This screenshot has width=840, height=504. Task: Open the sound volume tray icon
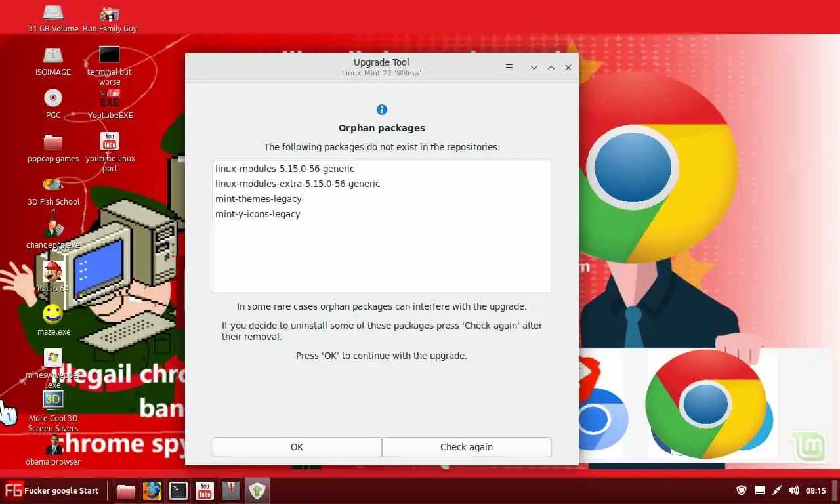point(793,490)
